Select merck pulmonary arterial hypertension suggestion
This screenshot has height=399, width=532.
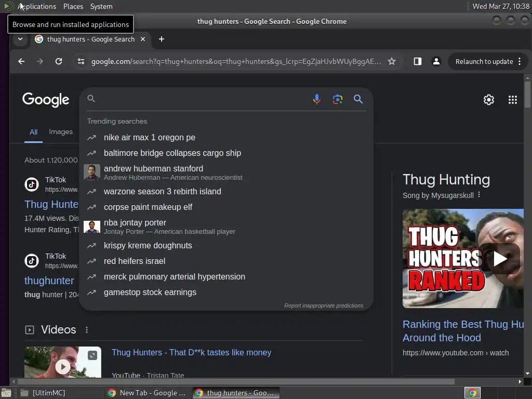pyautogui.click(x=227, y=276)
